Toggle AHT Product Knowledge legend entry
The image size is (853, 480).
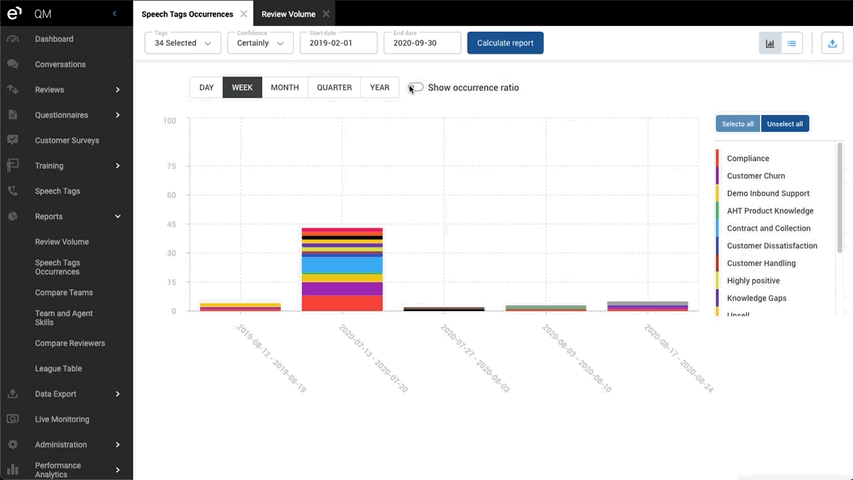(x=770, y=211)
